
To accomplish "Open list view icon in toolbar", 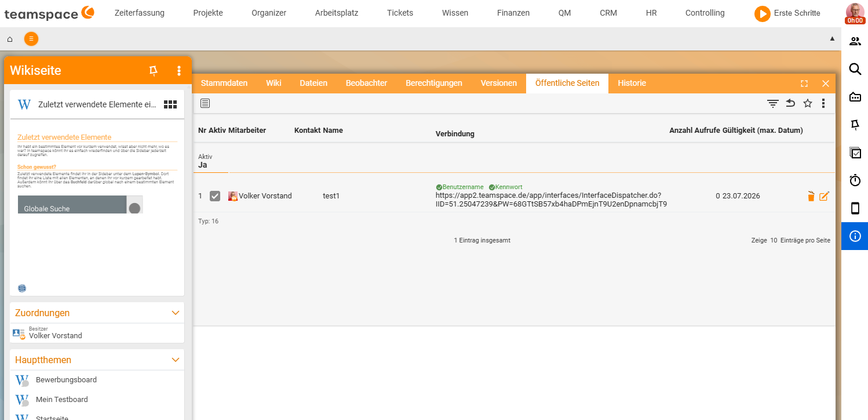I will (205, 103).
